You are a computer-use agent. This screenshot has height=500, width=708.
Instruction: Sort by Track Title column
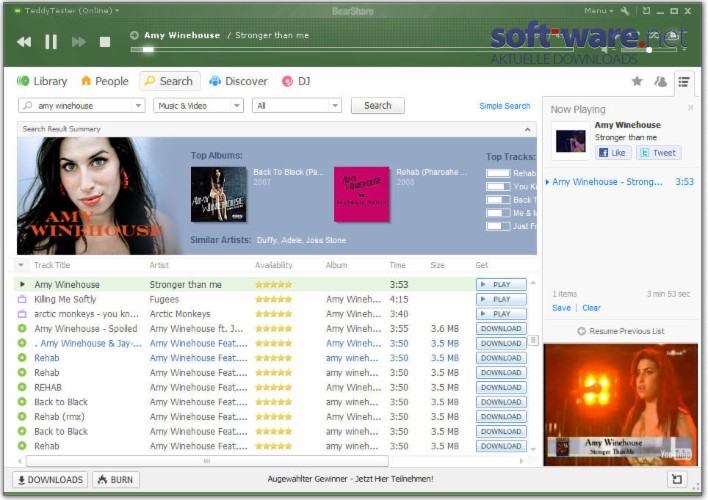click(52, 265)
